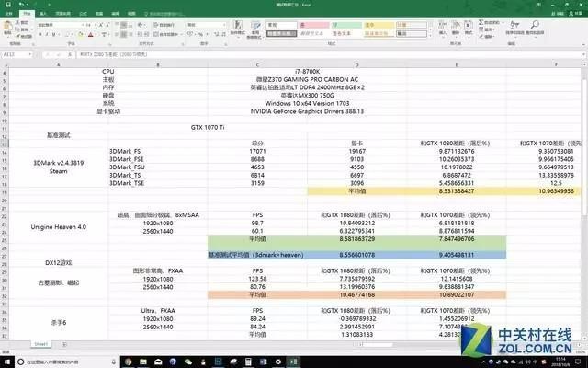Open Sort & Filter
Screen dimensions: 588x368
[514, 28]
